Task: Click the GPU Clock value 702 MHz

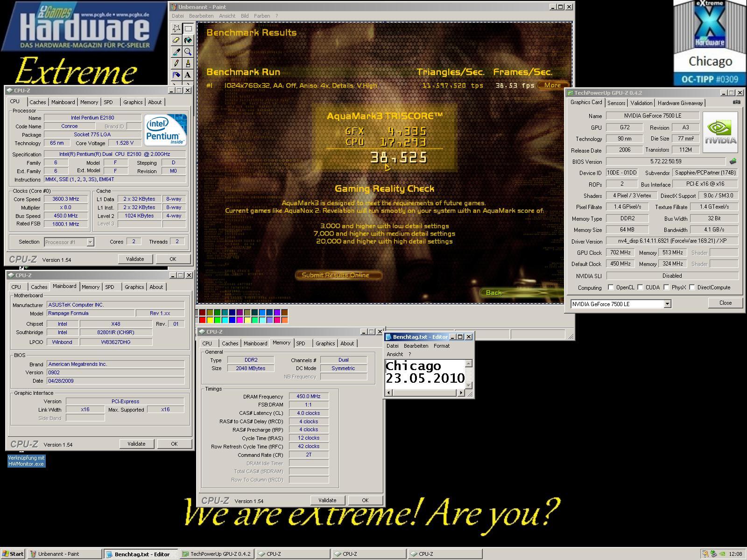Action: [620, 252]
